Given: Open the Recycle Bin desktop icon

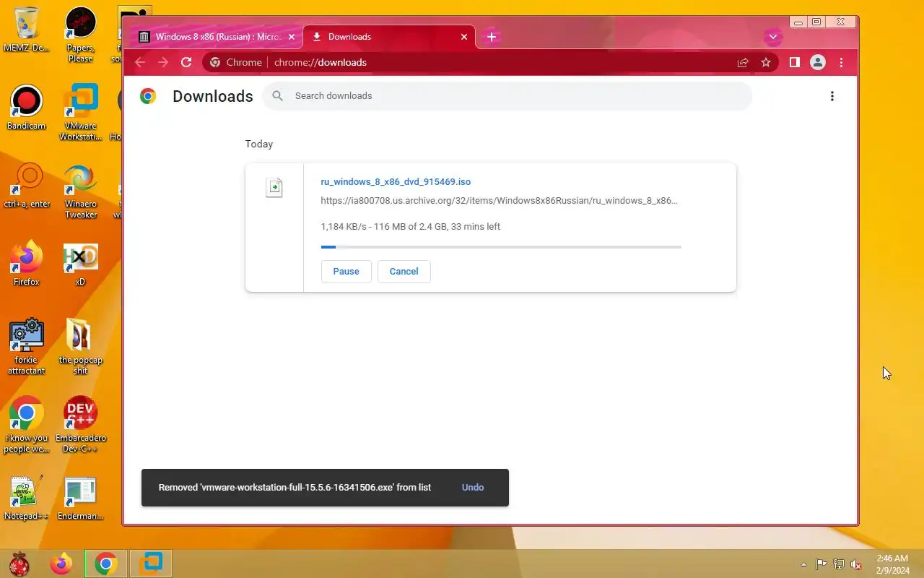Looking at the screenshot, I should point(26,29).
